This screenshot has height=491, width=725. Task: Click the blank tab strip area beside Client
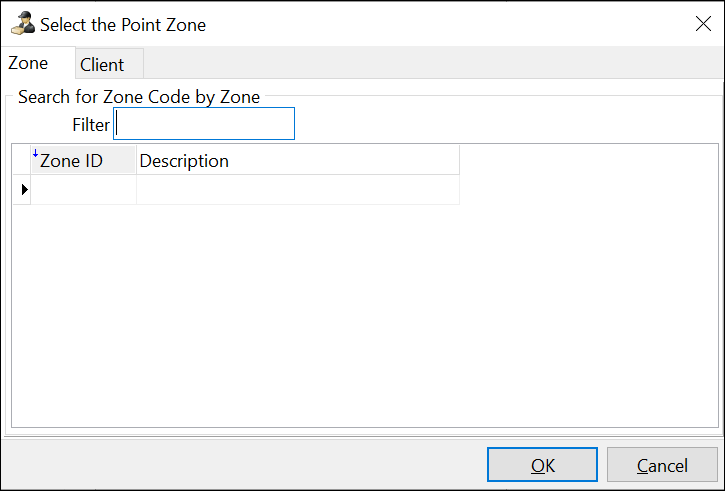pyautogui.click(x=430, y=64)
